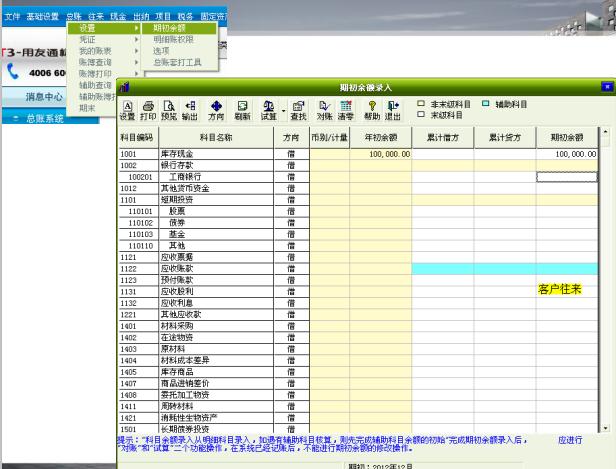Open the 现金 menu
616x469 pixels.
(x=118, y=16)
